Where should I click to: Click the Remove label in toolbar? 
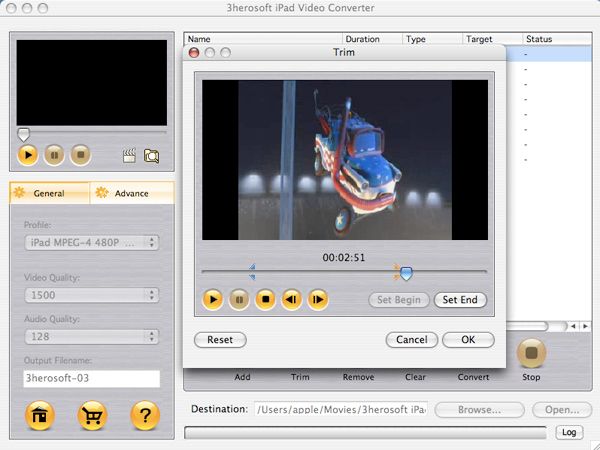[359, 377]
